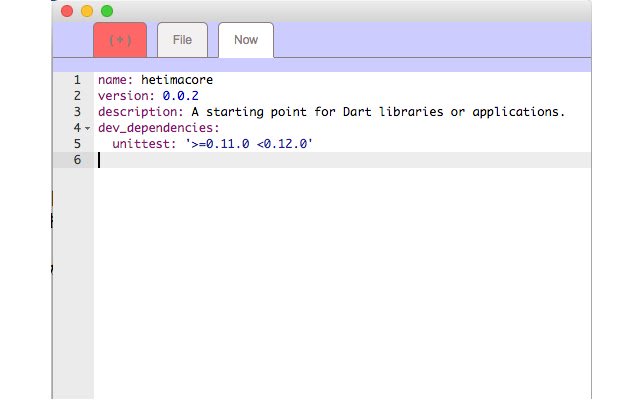The image size is (640, 400).
Task: Switch to the Now tab
Action: coord(246,40)
